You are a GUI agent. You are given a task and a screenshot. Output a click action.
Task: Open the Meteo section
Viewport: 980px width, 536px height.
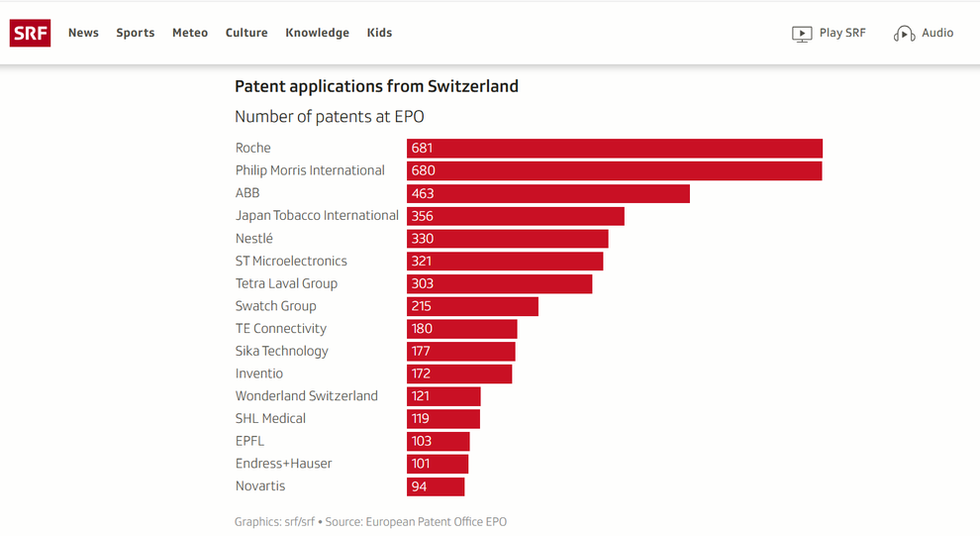point(190,33)
